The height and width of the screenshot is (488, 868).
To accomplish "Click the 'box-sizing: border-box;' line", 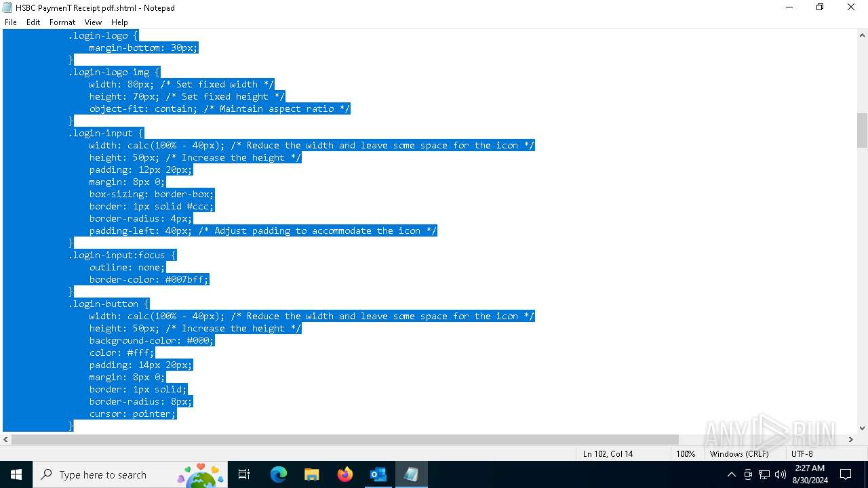I will [x=152, y=194].
